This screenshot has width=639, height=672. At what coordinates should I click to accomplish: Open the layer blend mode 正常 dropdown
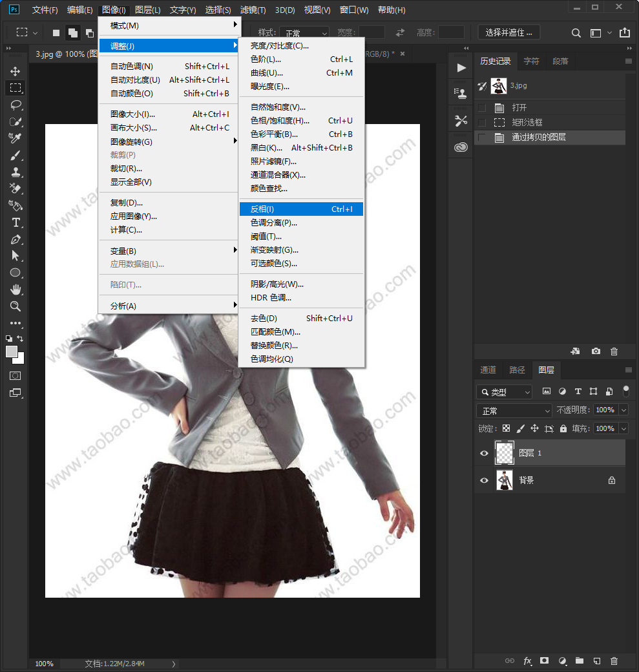coord(514,410)
